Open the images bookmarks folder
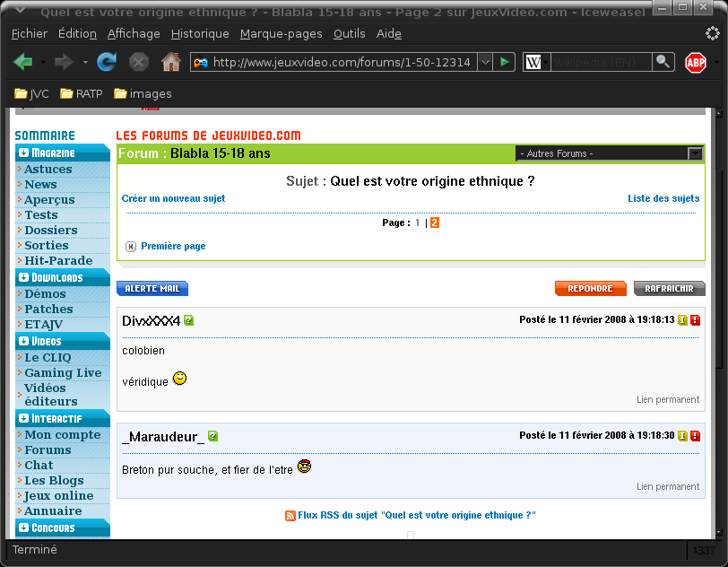The width and height of the screenshot is (728, 567). click(143, 94)
